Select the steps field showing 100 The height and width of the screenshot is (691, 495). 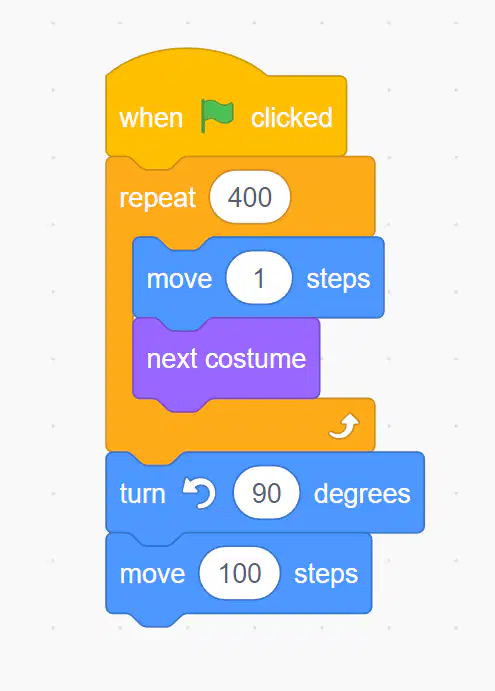(x=239, y=573)
